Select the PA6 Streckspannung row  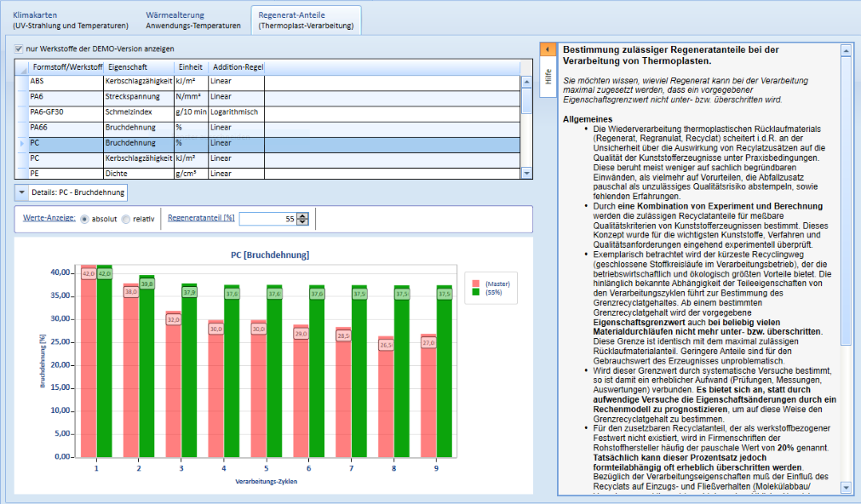(x=268, y=96)
